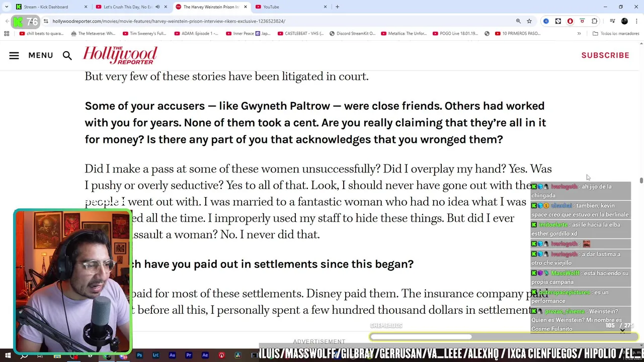
Task: Click prozac_cinema chat message about Weinstein
Action: pyautogui.click(x=581, y=320)
